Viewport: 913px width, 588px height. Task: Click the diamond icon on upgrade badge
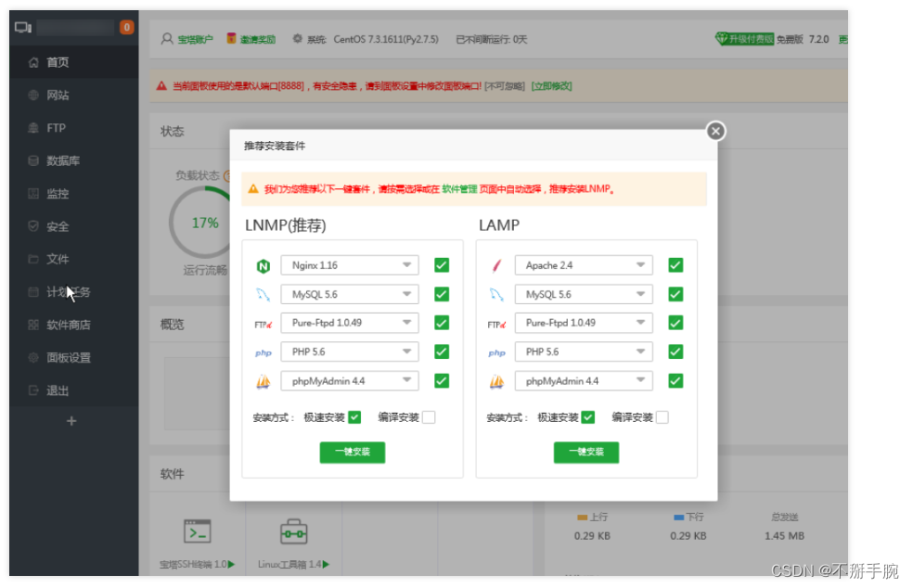click(x=722, y=39)
